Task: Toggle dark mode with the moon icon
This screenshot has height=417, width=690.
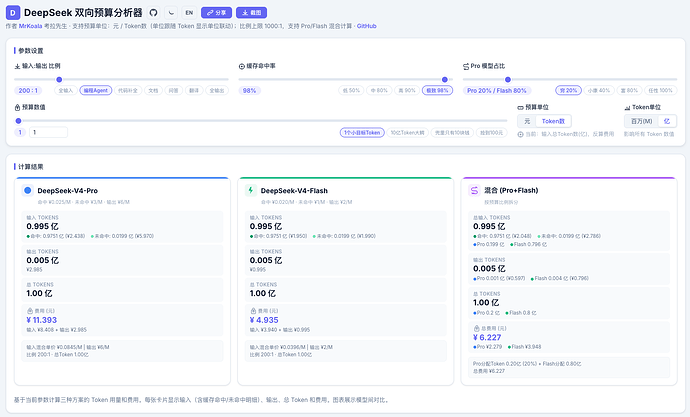Action: [x=171, y=13]
